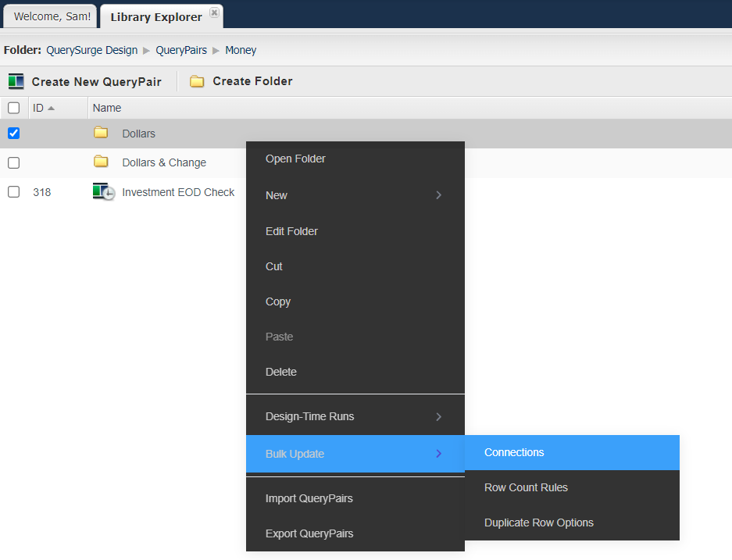Select the Dollars & Change folder name
The image size is (732, 560).
164,162
